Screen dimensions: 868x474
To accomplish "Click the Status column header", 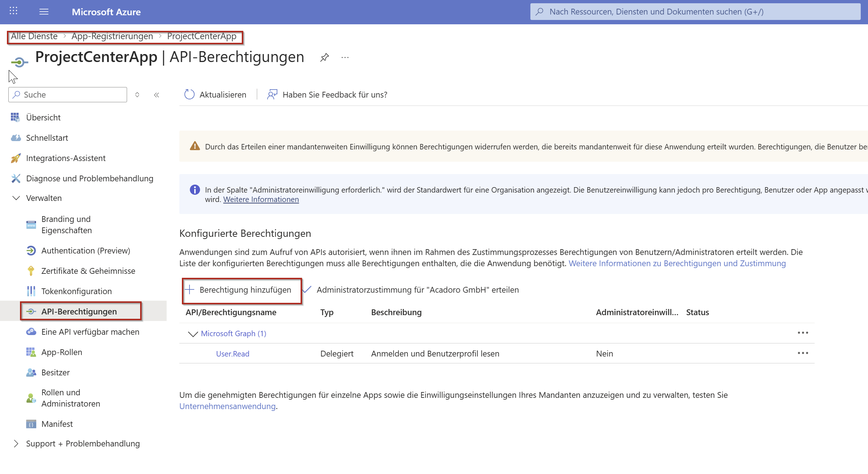I will click(x=697, y=312).
